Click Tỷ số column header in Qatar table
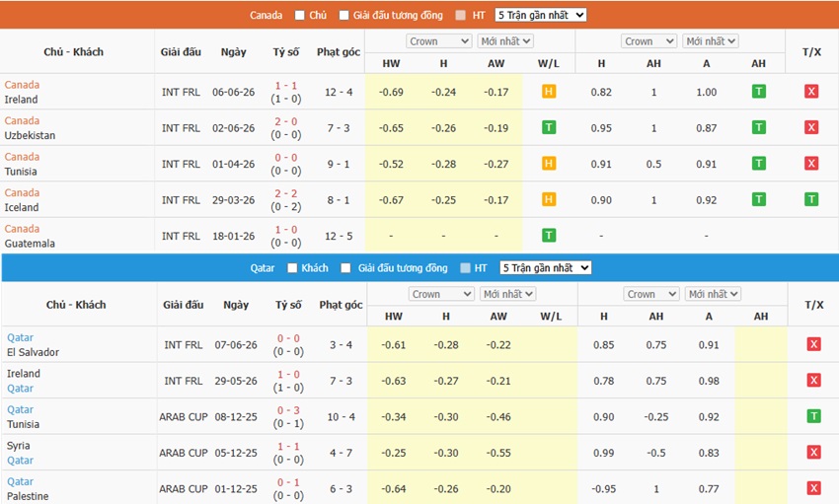This screenshot has width=839, height=504. pyautogui.click(x=288, y=305)
